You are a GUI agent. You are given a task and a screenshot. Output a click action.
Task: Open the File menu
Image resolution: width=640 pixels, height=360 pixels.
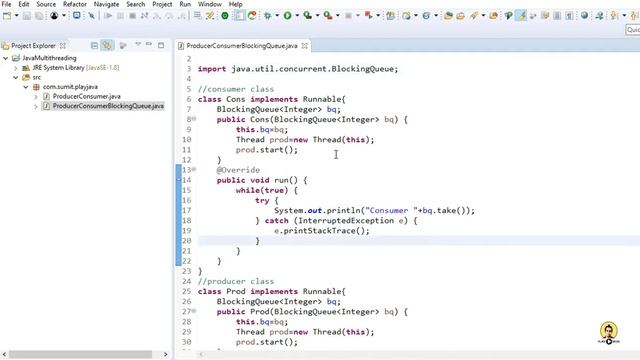tap(6, 4)
